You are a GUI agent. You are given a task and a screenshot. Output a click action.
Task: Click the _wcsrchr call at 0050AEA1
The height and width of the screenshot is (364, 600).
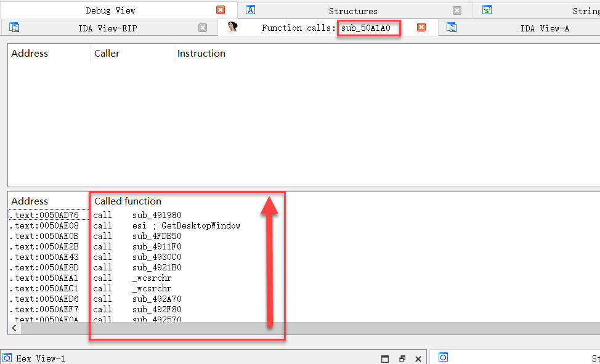point(132,278)
